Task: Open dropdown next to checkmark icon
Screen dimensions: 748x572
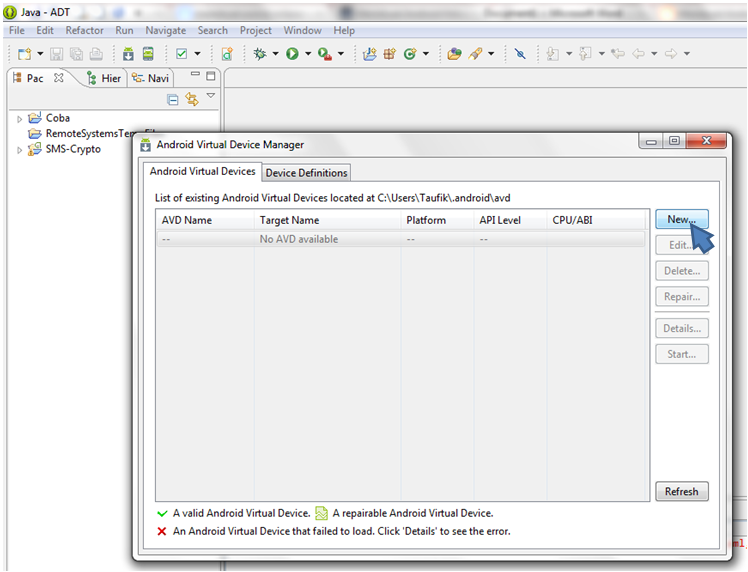Action: [x=197, y=54]
